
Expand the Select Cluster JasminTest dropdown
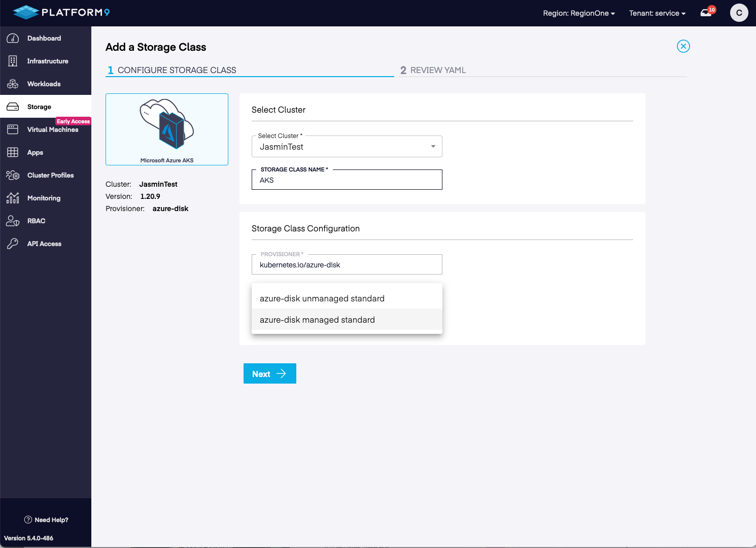point(347,147)
